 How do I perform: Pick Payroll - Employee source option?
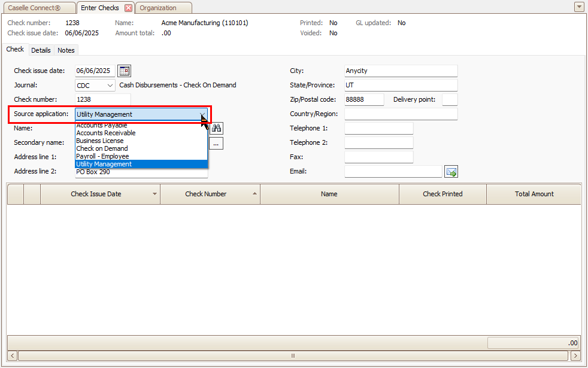pos(102,156)
